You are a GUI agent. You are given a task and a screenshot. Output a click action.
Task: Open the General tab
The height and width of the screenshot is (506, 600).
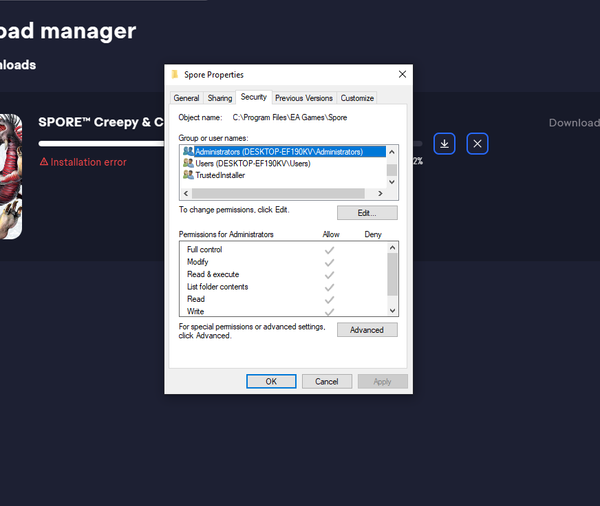click(x=186, y=98)
